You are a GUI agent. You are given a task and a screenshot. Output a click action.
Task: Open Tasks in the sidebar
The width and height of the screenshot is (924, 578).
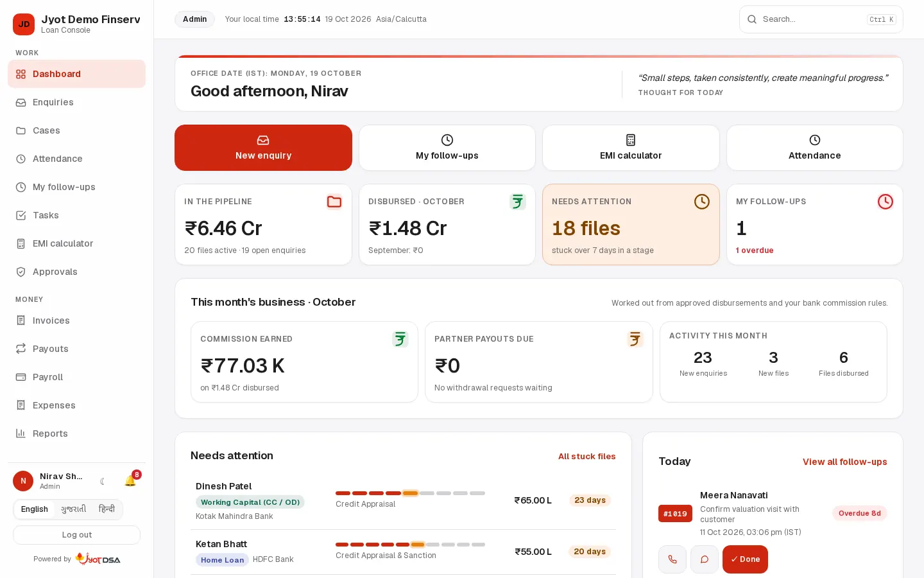point(76,215)
